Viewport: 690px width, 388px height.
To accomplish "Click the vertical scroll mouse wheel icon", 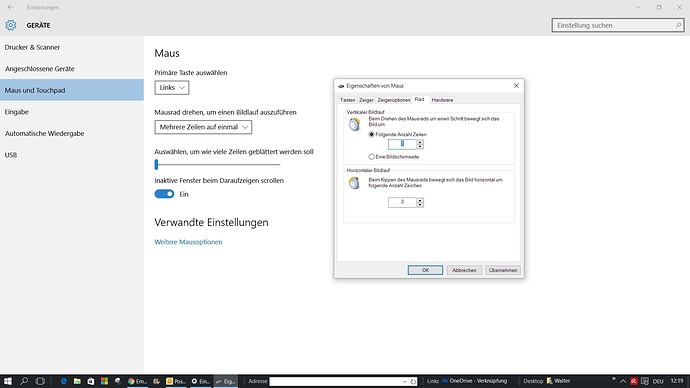I will [x=354, y=124].
